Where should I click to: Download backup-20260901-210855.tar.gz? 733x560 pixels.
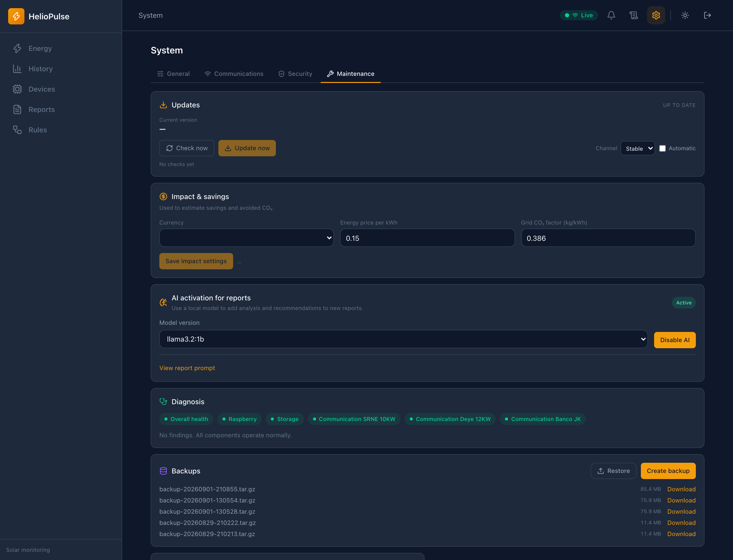(681, 489)
